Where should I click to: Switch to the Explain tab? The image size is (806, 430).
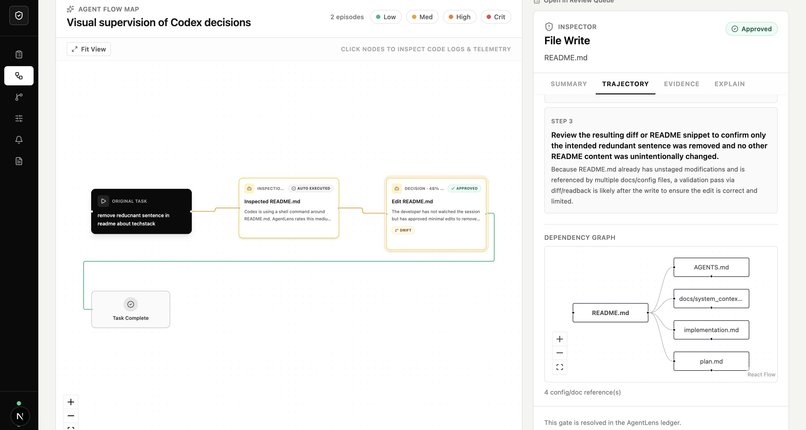point(729,84)
